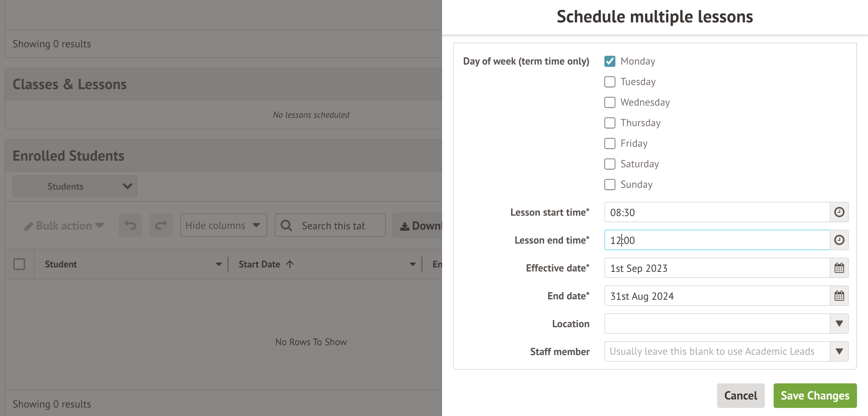
Task: Open the Hide columns dropdown
Action: point(223,225)
